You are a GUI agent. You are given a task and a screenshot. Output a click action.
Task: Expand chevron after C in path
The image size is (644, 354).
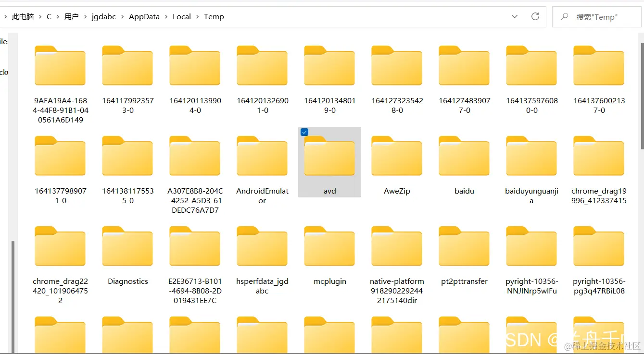click(58, 16)
